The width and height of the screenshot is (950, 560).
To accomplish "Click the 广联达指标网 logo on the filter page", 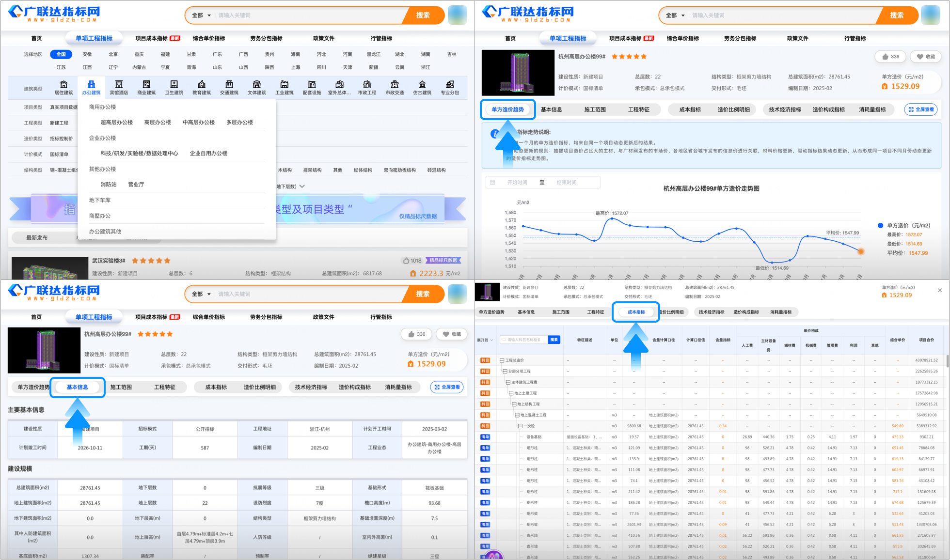I will (x=55, y=15).
